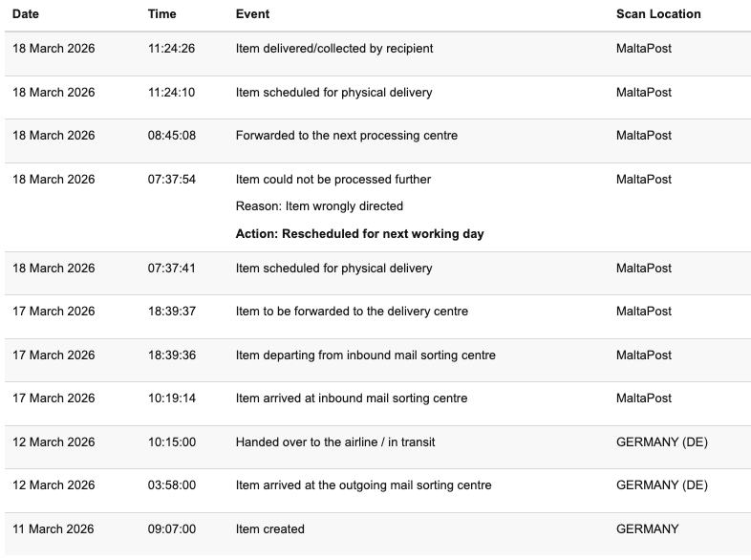Click 'Item arrived at the outgoing mail sorting centre'
The width and height of the screenshot is (751, 560).
point(363,485)
